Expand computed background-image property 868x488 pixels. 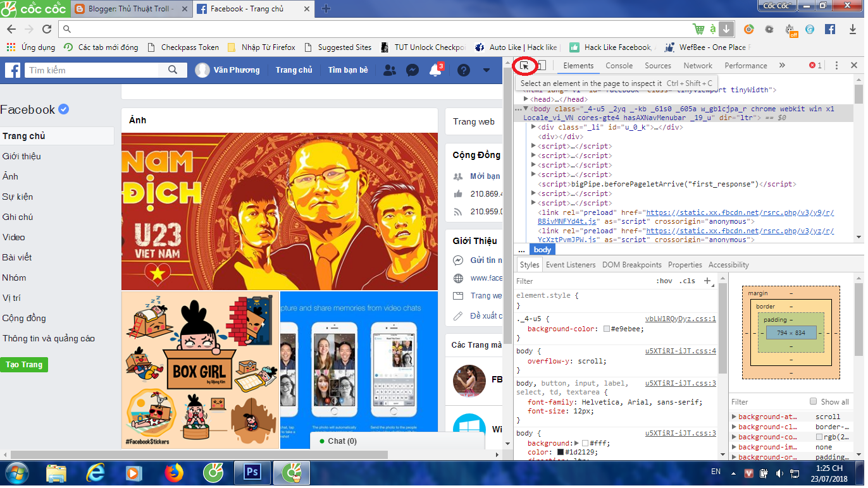pos(734,447)
